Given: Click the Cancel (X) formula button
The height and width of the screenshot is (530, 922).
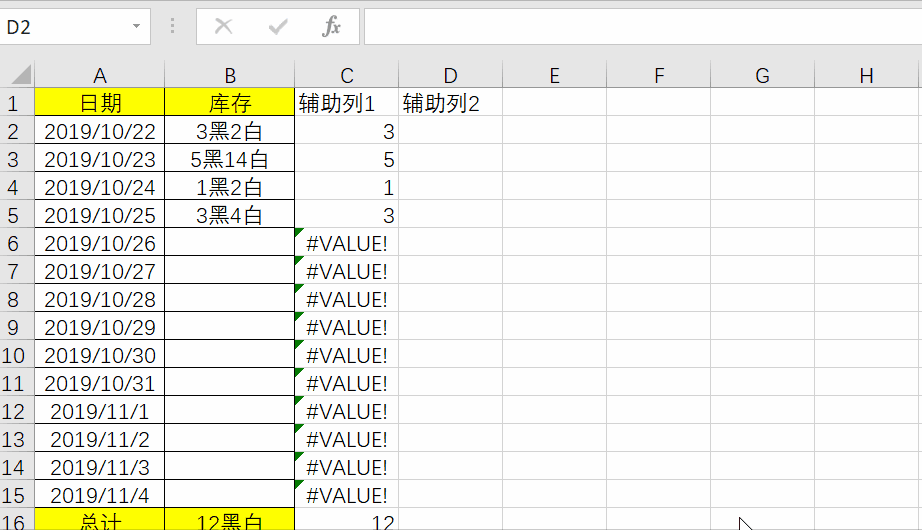Looking at the screenshot, I should 223,26.
